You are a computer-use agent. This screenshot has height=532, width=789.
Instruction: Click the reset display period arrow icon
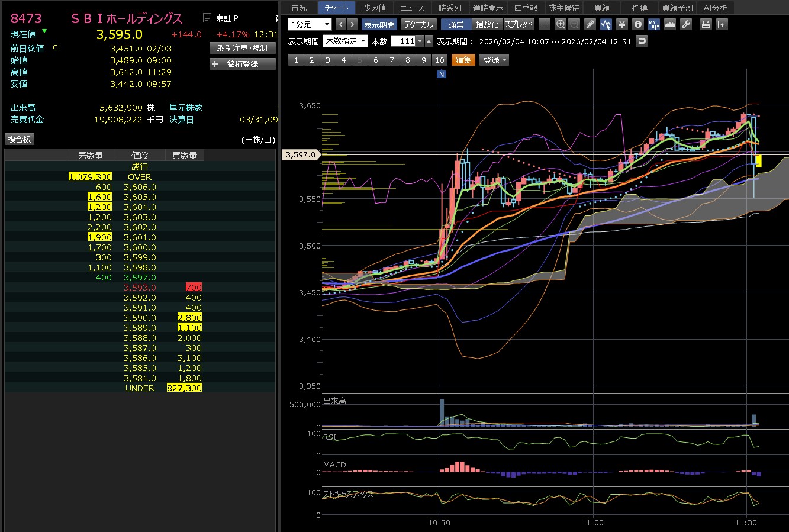tap(641, 41)
